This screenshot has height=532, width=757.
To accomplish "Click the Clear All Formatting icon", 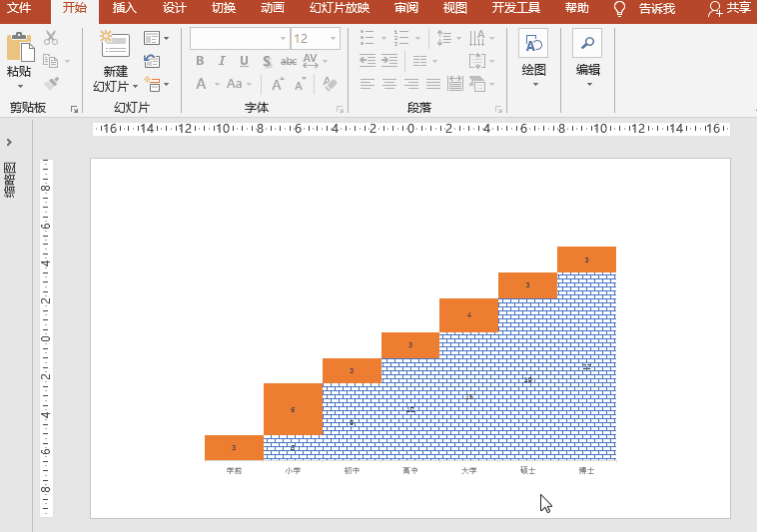I will click(330, 84).
